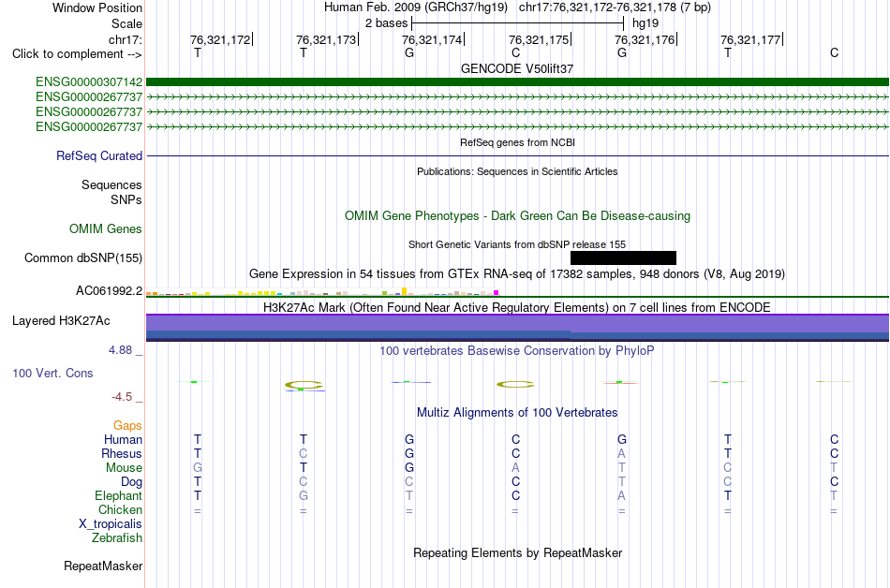Image resolution: width=890 pixels, height=588 pixels.
Task: Click the black dbSNP variant bar
Action: 623,258
